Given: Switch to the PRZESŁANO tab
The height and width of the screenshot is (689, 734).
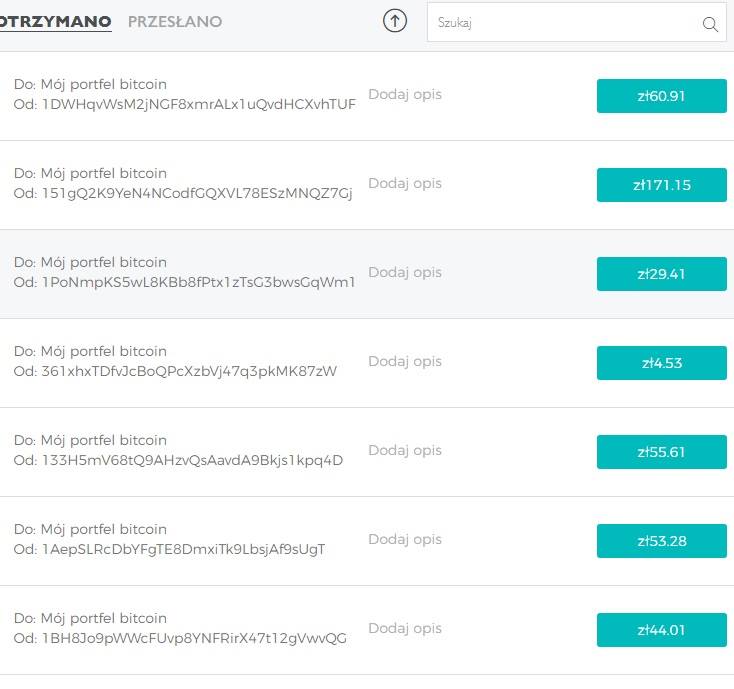Looking at the screenshot, I should (175, 22).
